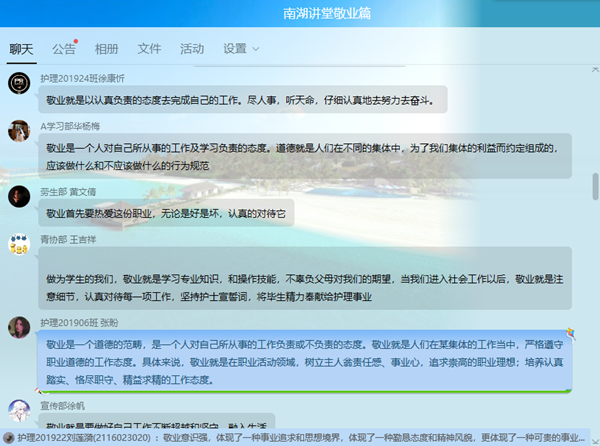Image resolution: width=600 pixels, height=446 pixels.
Task: Click sender name 青协部 王吉祥
Action: (68, 239)
